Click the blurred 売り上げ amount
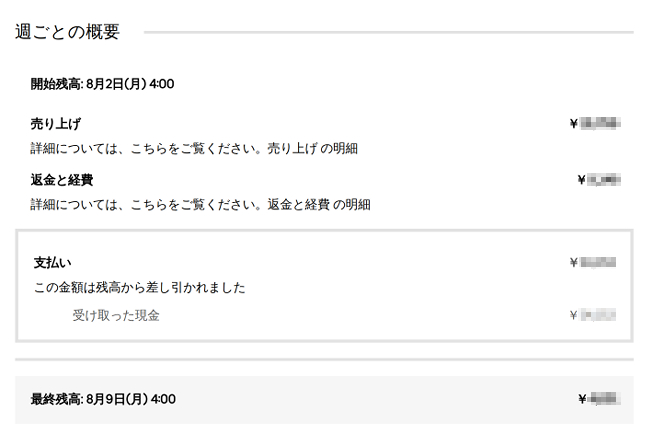 (x=601, y=124)
